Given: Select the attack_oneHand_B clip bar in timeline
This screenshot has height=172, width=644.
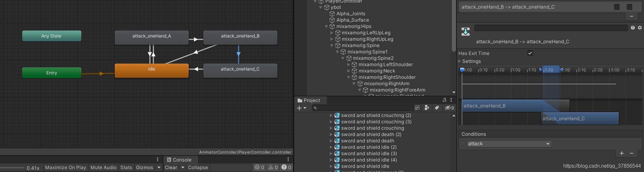Looking at the screenshot, I should click(x=515, y=106).
